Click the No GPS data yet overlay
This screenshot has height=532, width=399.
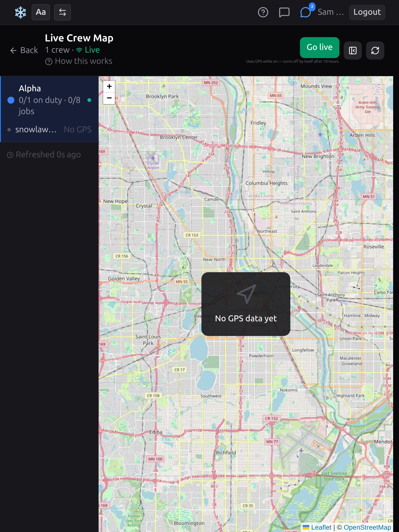pos(246,304)
